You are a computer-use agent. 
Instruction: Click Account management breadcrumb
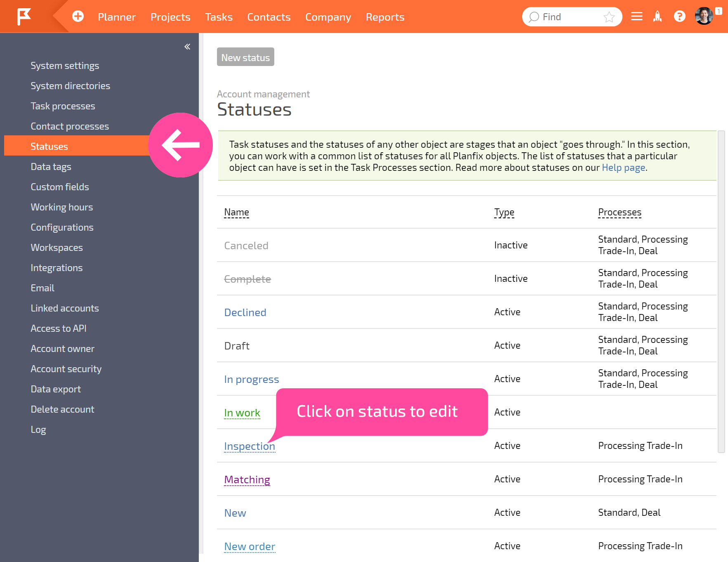[x=263, y=94]
